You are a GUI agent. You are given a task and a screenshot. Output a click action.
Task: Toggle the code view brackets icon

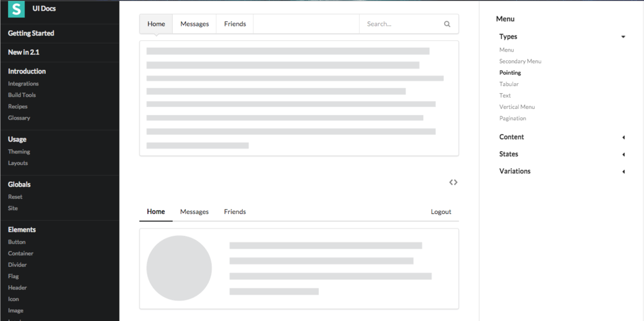(x=453, y=183)
